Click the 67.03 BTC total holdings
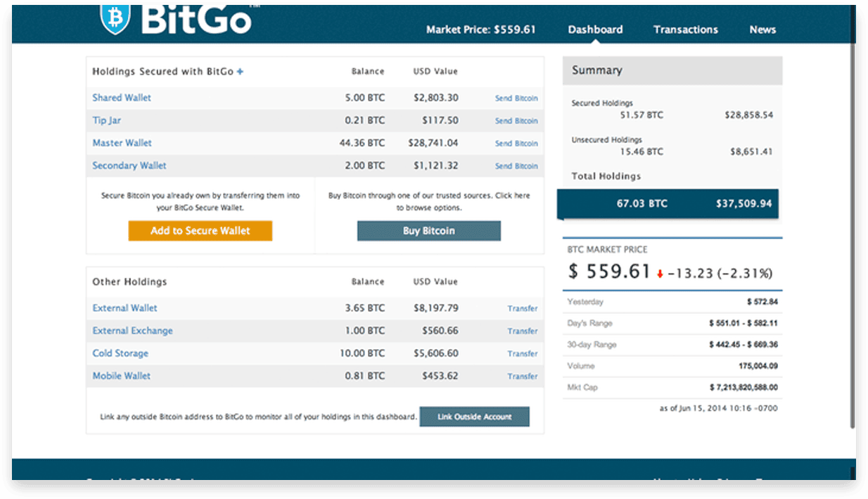This screenshot has width=868, height=499. click(x=642, y=203)
